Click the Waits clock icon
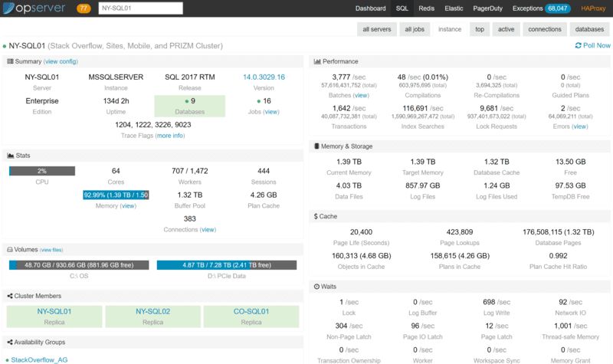 (x=316, y=287)
